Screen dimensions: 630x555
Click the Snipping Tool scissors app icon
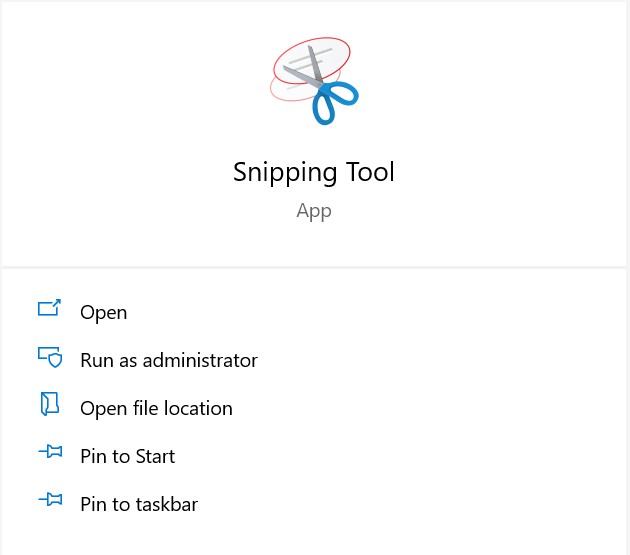[x=314, y=80]
